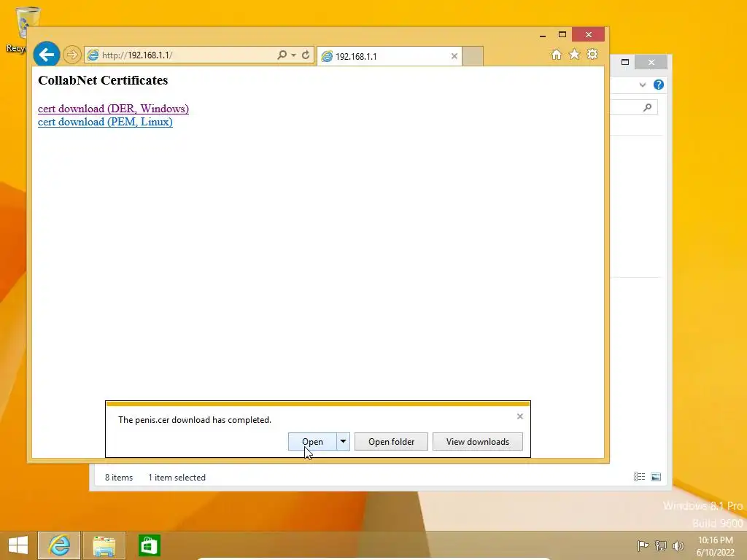Open File Explorer from the taskbar
This screenshot has width=747, height=560.
104,545
